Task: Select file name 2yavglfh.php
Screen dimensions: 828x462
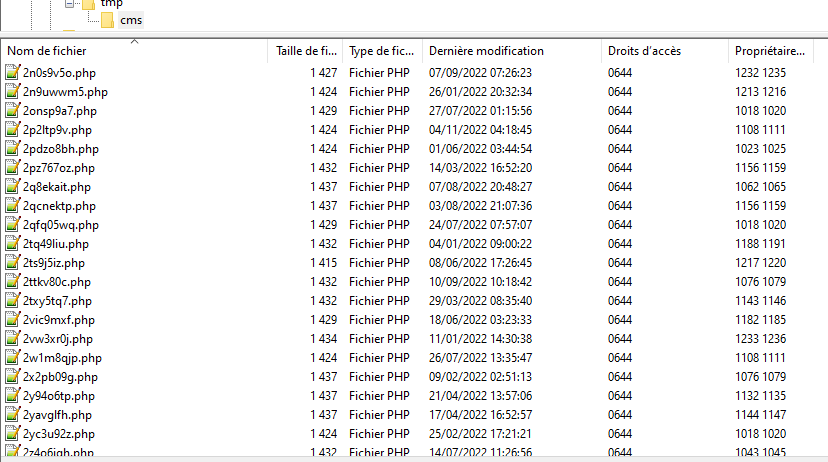Action: pos(57,415)
